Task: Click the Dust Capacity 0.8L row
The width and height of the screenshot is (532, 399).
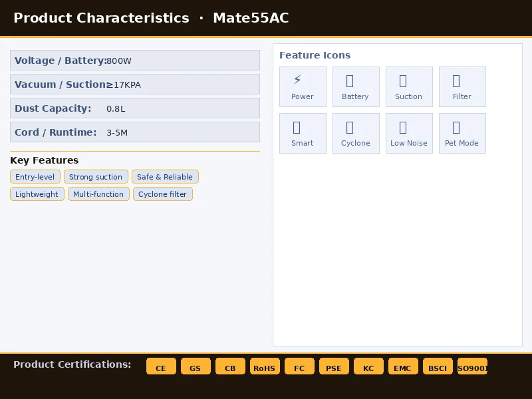Action: [x=135, y=108]
